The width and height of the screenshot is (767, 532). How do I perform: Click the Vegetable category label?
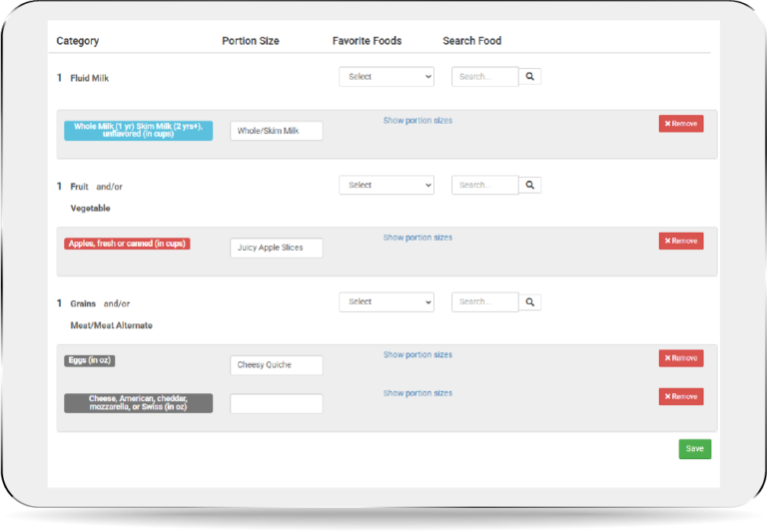(x=91, y=209)
